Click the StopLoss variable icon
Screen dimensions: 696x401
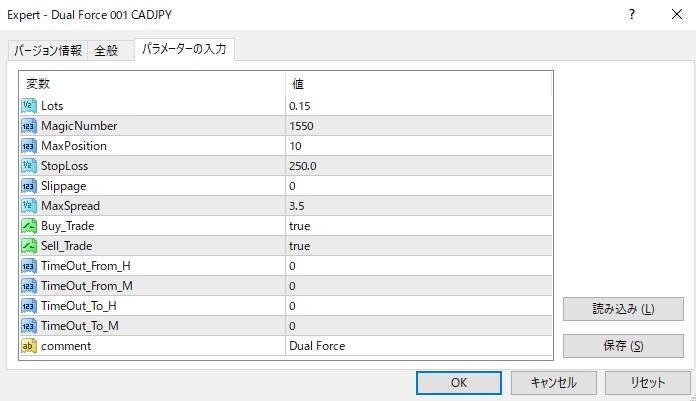(x=28, y=166)
